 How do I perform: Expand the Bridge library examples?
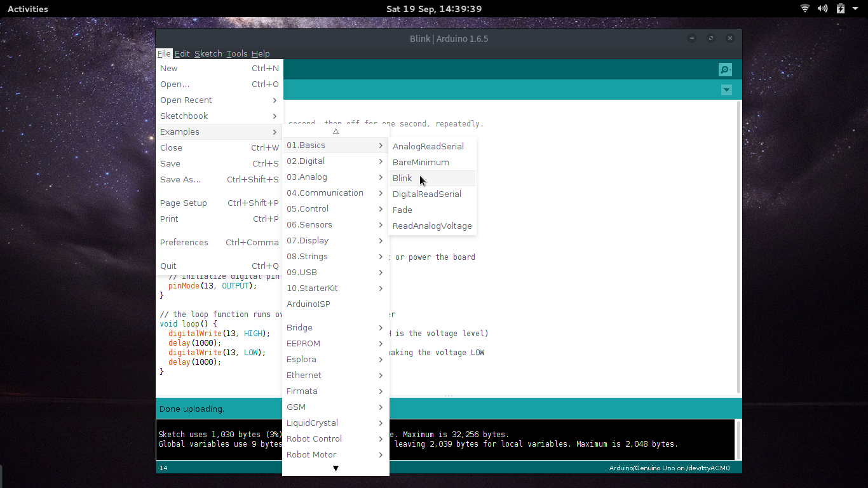pos(336,328)
